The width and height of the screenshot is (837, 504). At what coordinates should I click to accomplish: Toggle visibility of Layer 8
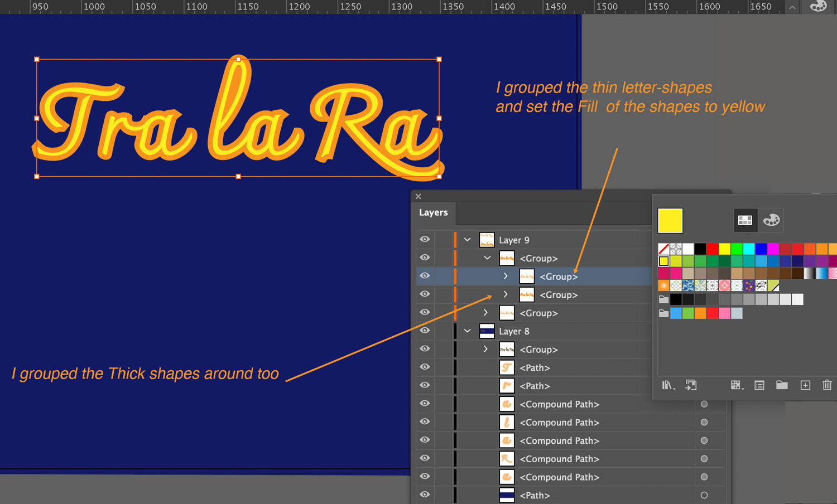point(425,331)
